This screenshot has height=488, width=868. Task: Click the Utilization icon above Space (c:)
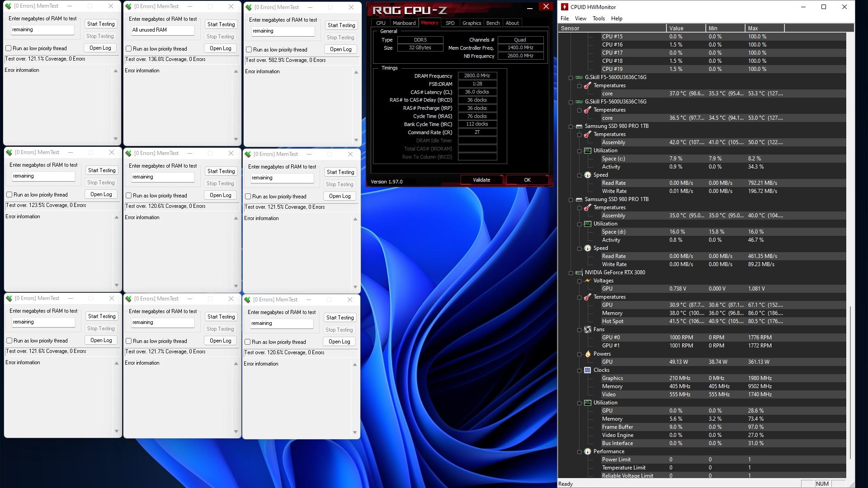(587, 150)
